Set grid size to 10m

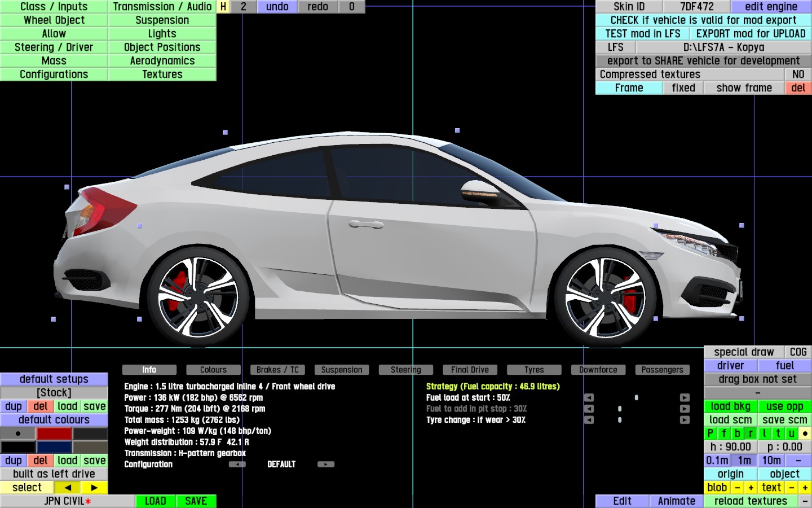tap(771, 461)
